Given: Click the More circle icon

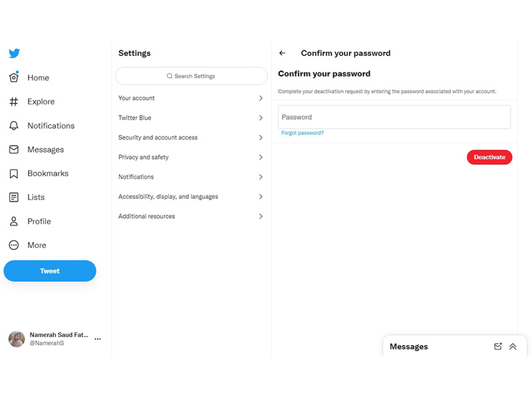Looking at the screenshot, I should click(13, 245).
